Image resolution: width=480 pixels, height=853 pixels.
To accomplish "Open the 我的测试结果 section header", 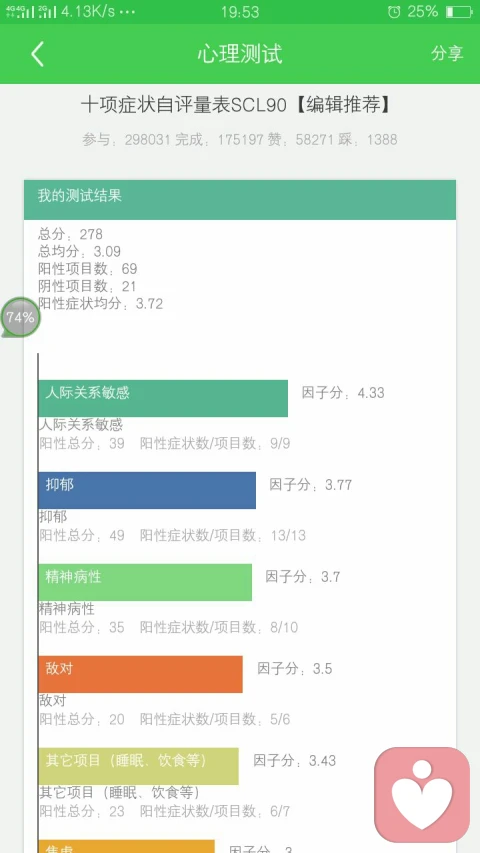I will (x=239, y=199).
